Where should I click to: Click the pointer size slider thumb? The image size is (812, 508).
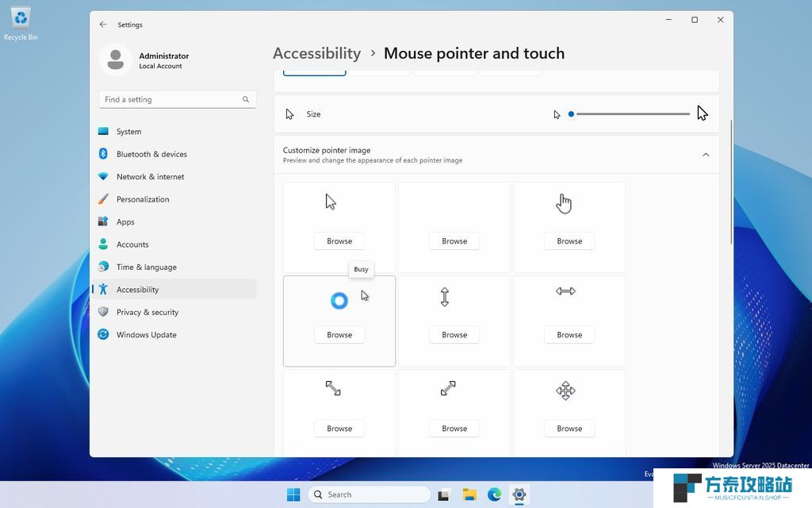pyautogui.click(x=571, y=114)
